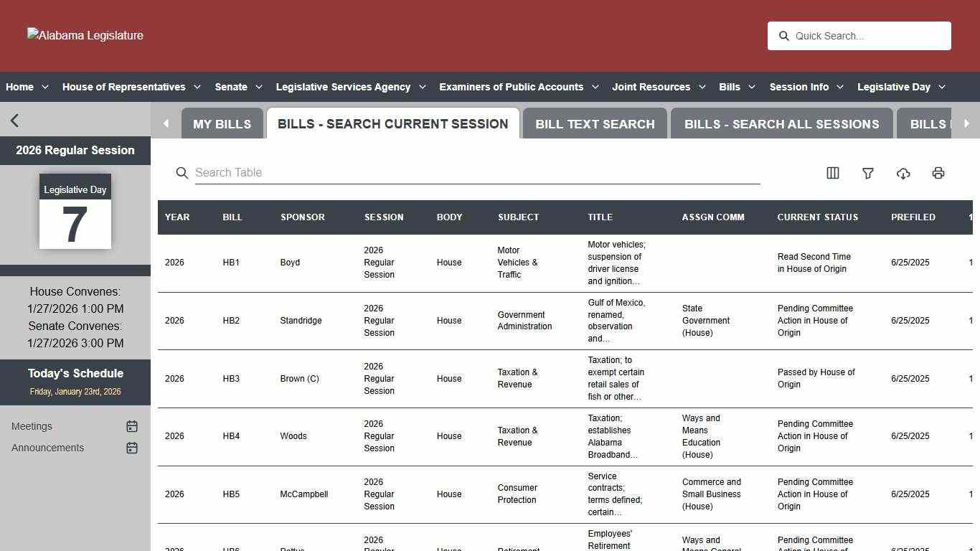Click the MY BILLS tab

(x=222, y=123)
